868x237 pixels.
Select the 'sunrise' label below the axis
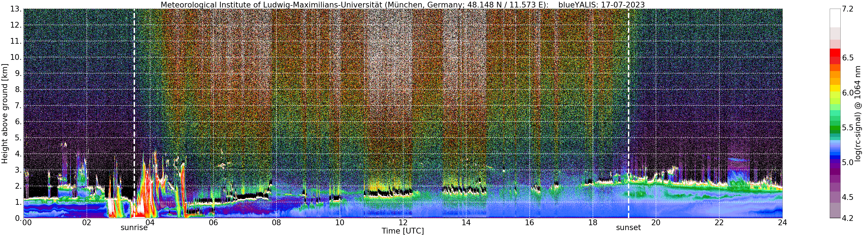(134, 228)
